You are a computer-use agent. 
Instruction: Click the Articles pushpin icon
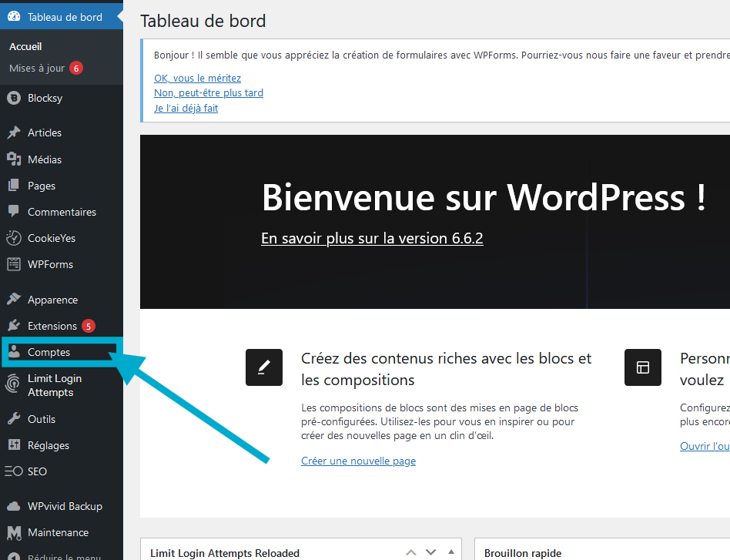click(14, 132)
